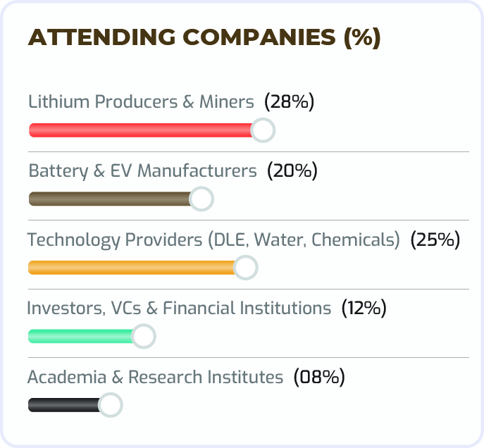Click the Attending Companies (%) heading
Viewport: 484px width, 448px height.
204,38
